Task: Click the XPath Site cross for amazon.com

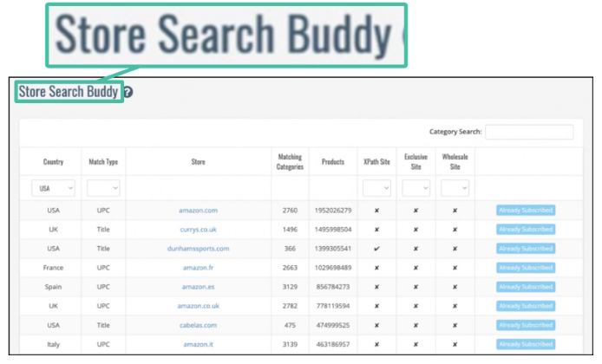Action: [376, 211]
